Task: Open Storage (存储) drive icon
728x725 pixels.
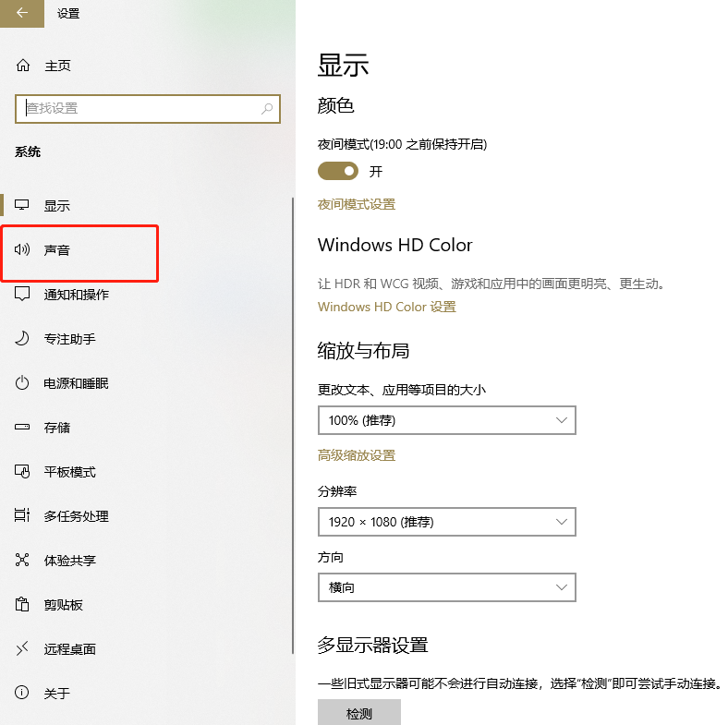Action: tap(23, 428)
